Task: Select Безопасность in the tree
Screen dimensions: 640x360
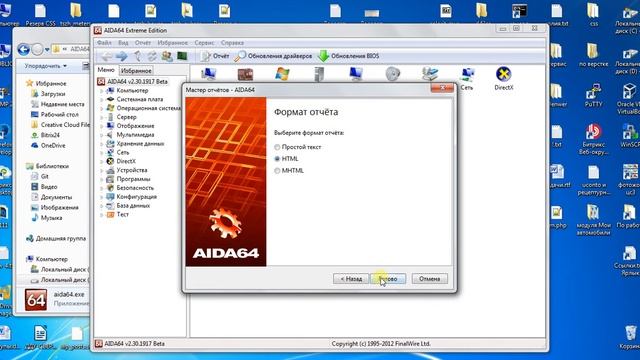Action: (x=130, y=188)
